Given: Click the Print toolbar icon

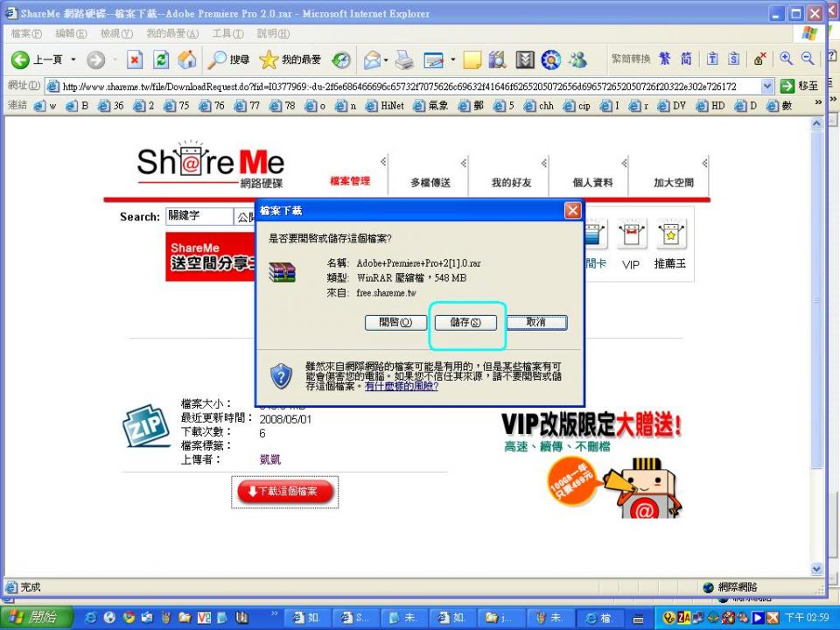Looking at the screenshot, I should [403, 59].
